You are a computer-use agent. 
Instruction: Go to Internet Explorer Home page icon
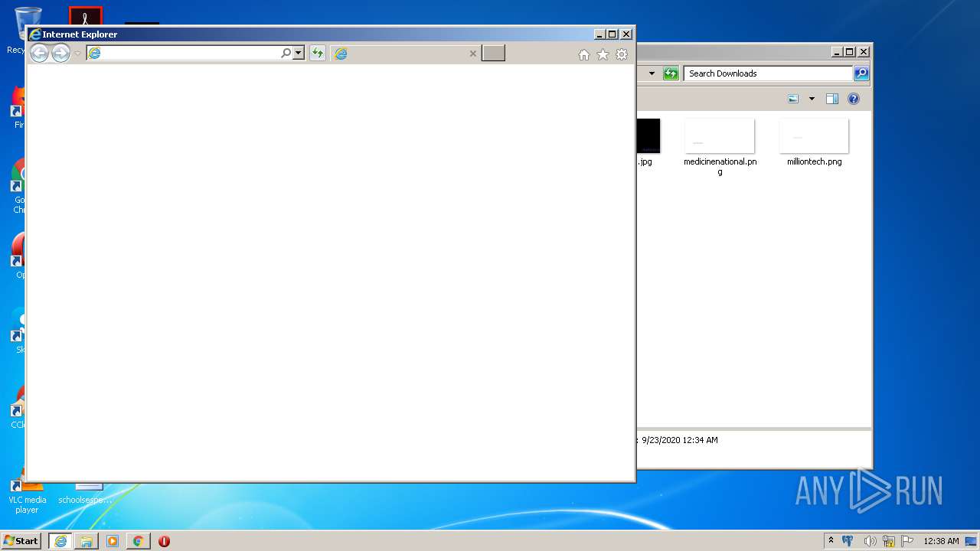click(584, 54)
